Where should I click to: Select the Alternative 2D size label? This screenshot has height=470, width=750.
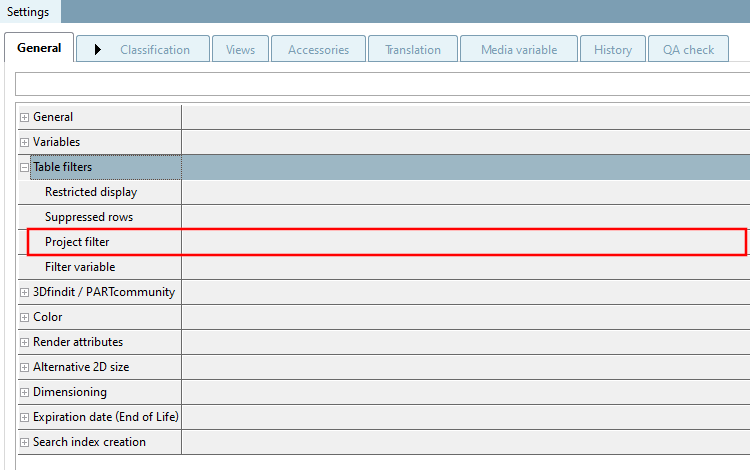coord(81,367)
